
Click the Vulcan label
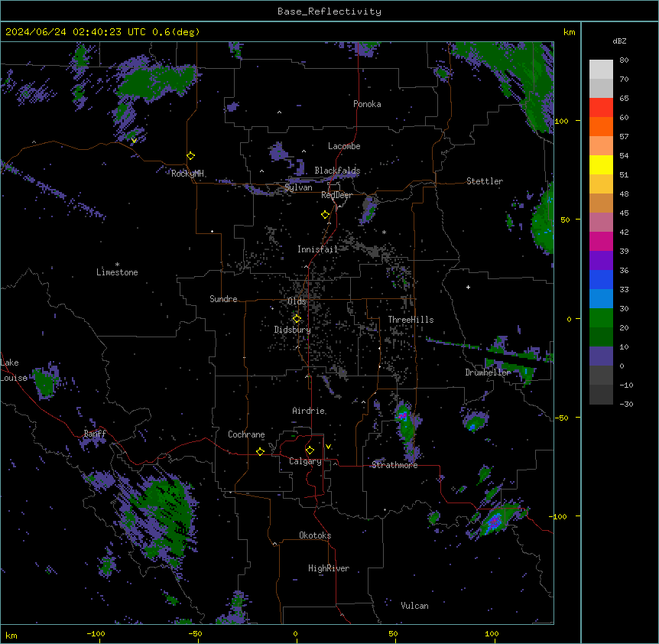pos(415,606)
